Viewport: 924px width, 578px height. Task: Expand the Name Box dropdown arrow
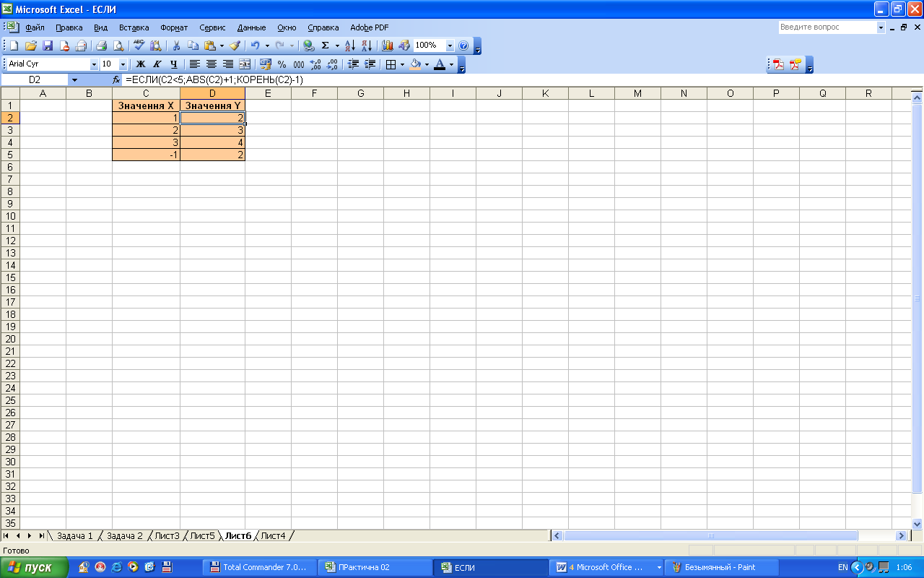point(74,80)
